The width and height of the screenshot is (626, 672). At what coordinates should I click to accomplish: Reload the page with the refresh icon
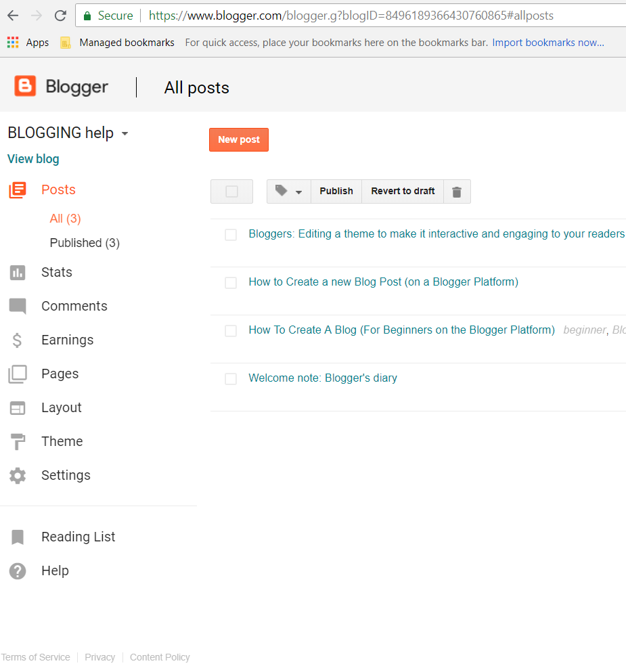pos(60,16)
